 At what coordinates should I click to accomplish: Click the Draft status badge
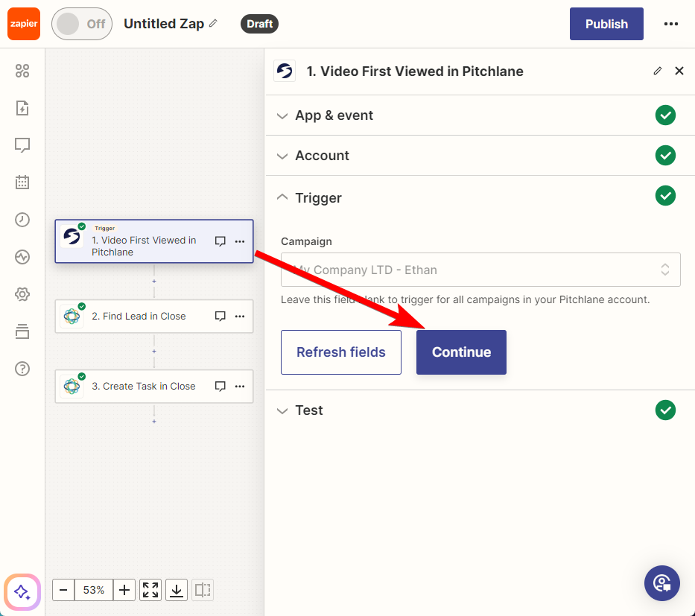(x=259, y=24)
